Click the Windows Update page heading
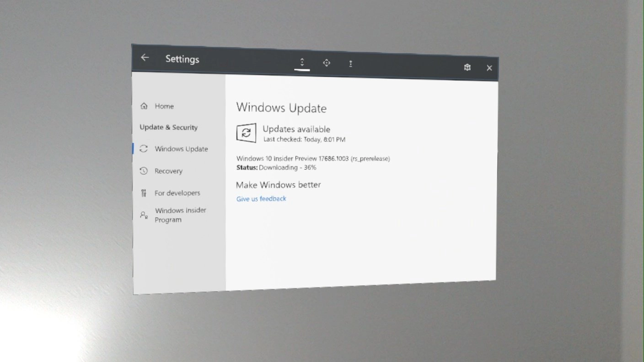 pyautogui.click(x=281, y=108)
